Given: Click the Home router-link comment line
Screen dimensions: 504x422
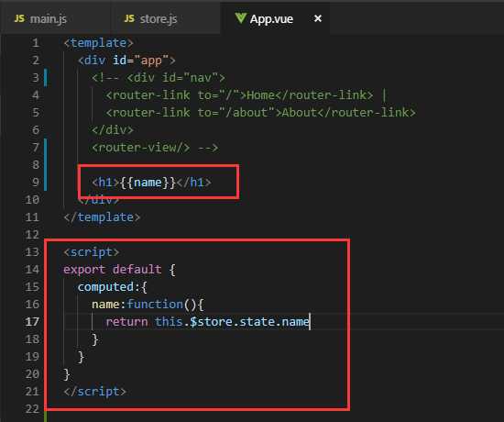Looking at the screenshot, I should 247,95.
